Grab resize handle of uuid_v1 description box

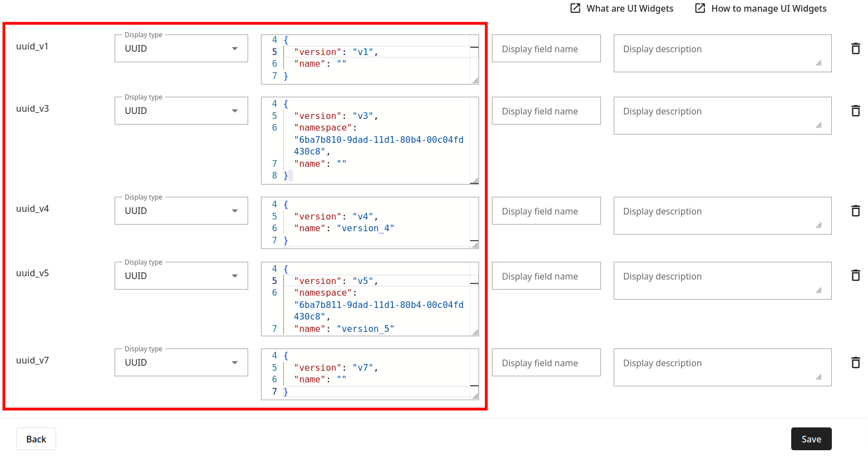[818, 63]
